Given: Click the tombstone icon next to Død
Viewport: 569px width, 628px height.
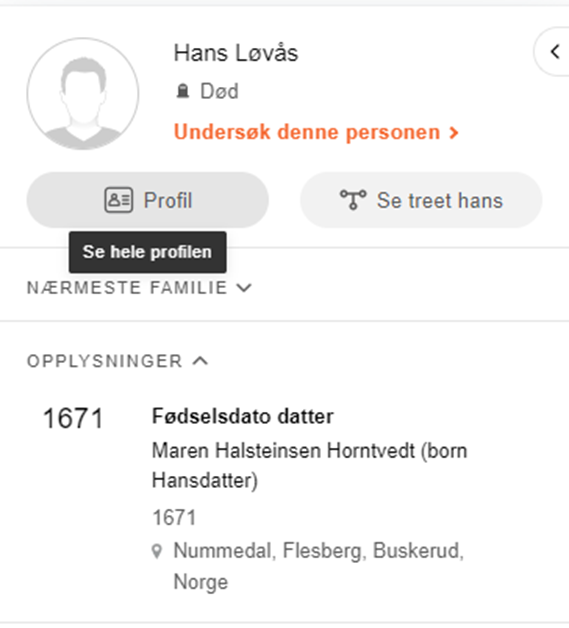Looking at the screenshot, I should point(183,91).
